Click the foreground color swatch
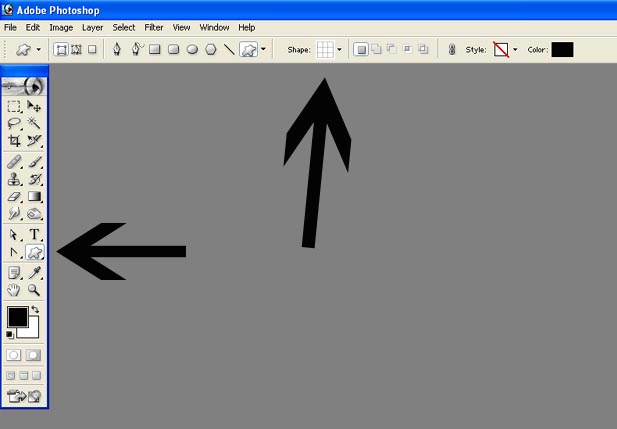 [x=17, y=317]
